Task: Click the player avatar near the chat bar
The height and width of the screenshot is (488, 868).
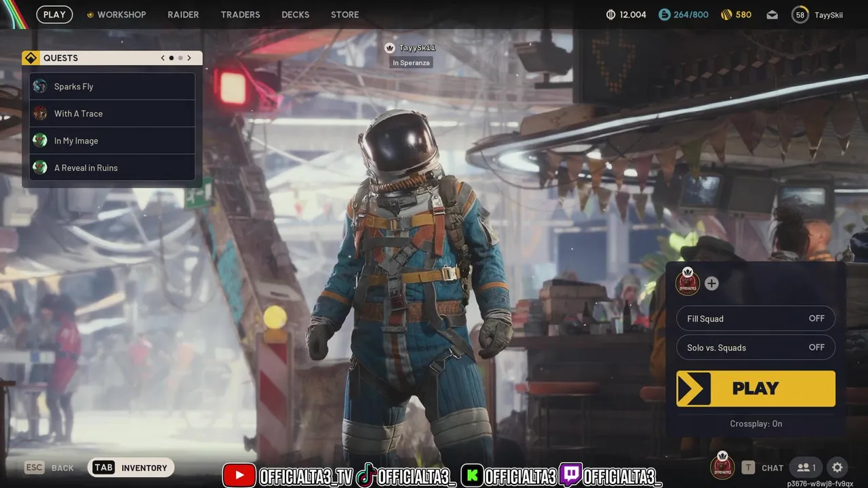Action: [722, 466]
